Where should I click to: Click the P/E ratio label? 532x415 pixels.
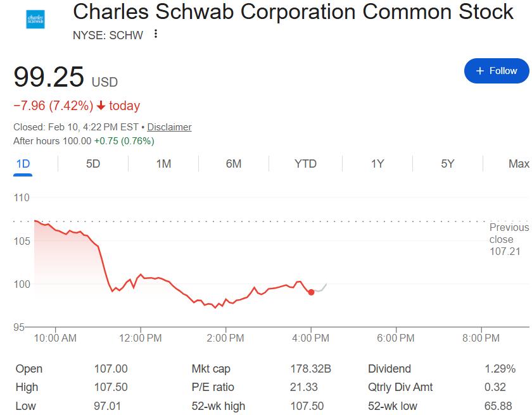click(x=213, y=387)
